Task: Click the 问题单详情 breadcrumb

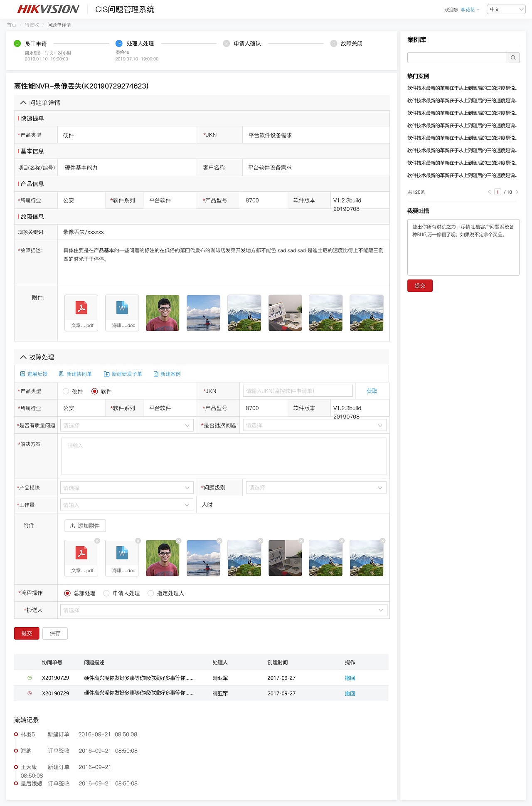Action: click(x=59, y=25)
